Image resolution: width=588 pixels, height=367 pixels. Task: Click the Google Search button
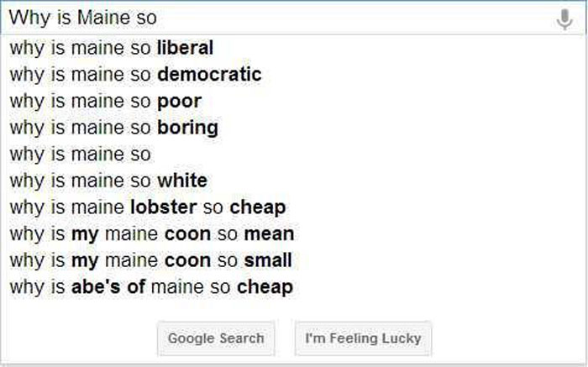(216, 338)
